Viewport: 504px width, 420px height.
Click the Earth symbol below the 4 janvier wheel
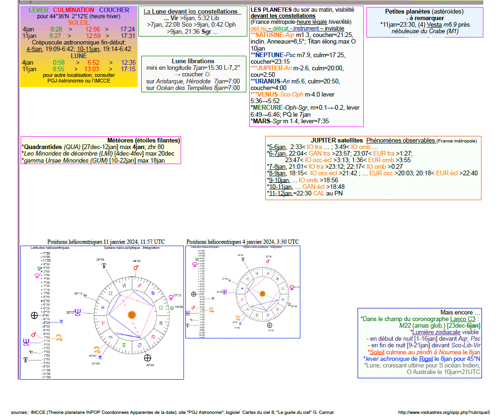[270, 325]
